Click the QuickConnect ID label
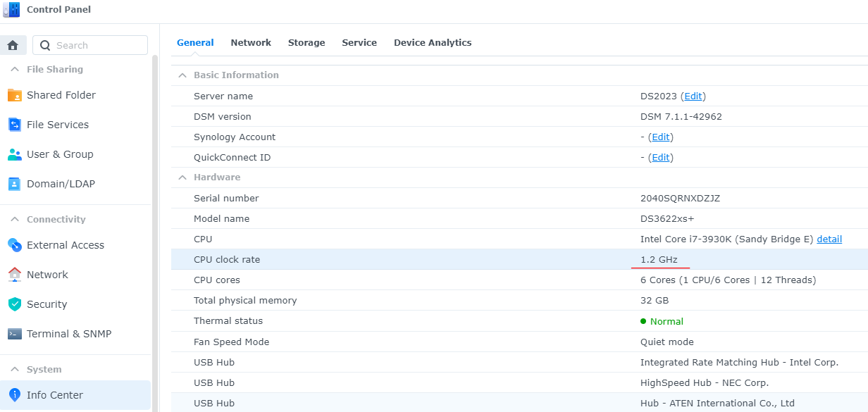 point(232,158)
